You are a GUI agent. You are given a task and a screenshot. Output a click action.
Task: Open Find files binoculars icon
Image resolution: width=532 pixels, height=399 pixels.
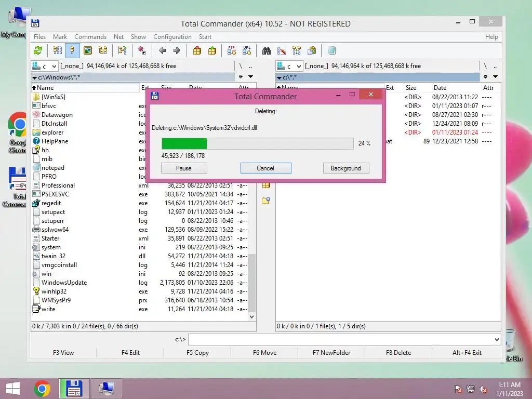pos(267,50)
